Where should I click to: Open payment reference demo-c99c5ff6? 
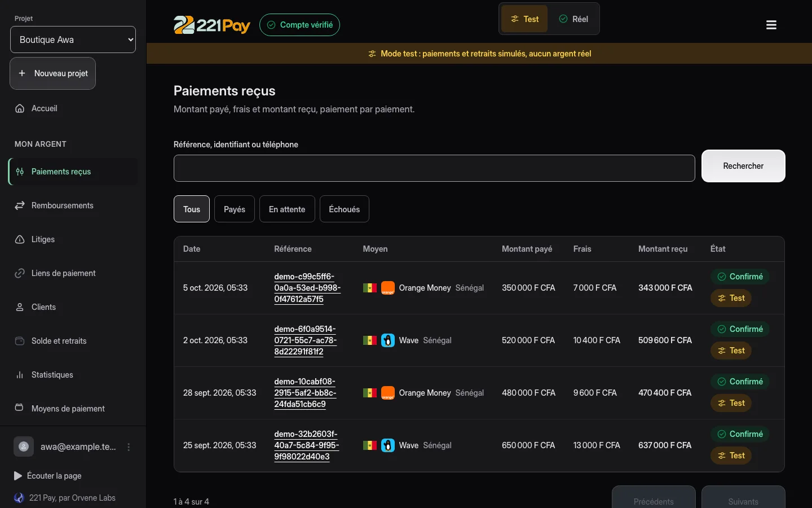tap(307, 288)
